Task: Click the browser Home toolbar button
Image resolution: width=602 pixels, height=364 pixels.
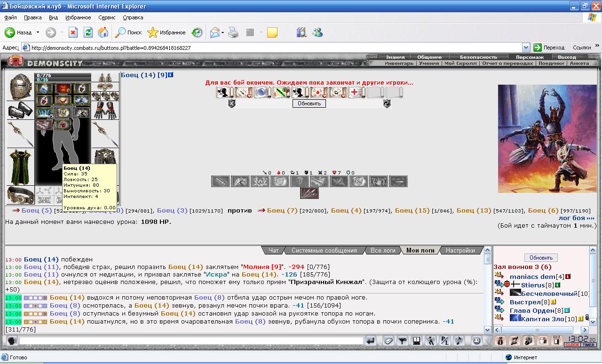Action: pyautogui.click(x=103, y=32)
